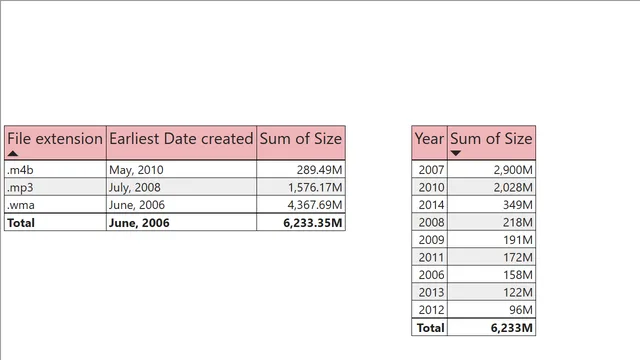The height and width of the screenshot is (360, 640).
Task: Click the descending sort arrow in the Year table
Action: pyautogui.click(x=456, y=153)
